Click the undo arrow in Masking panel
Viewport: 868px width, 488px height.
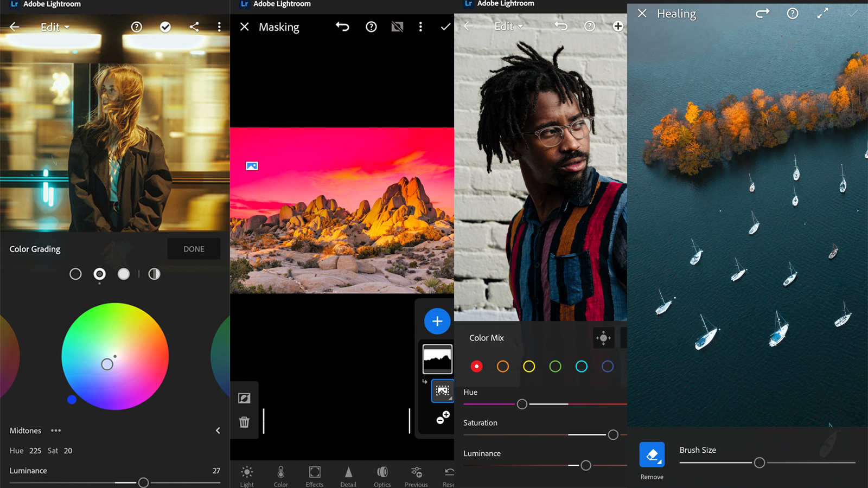[x=342, y=27]
